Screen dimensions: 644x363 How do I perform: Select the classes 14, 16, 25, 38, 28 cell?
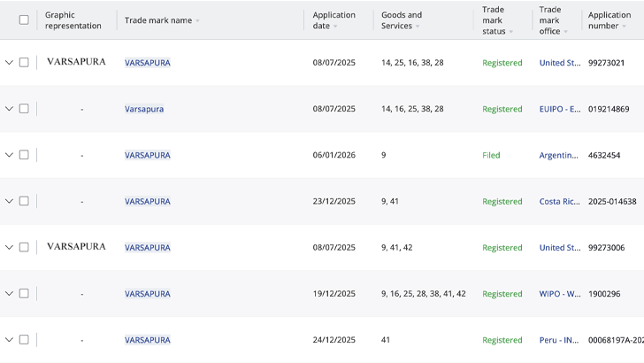tap(412, 109)
